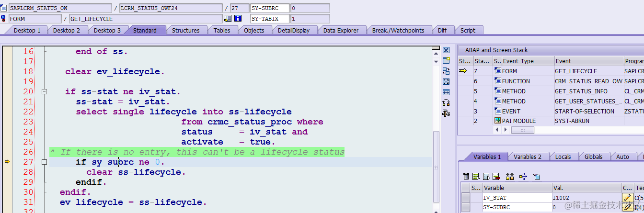Click the headset services icon beside editor
Screen dimensions: 644x213
click(x=446, y=102)
